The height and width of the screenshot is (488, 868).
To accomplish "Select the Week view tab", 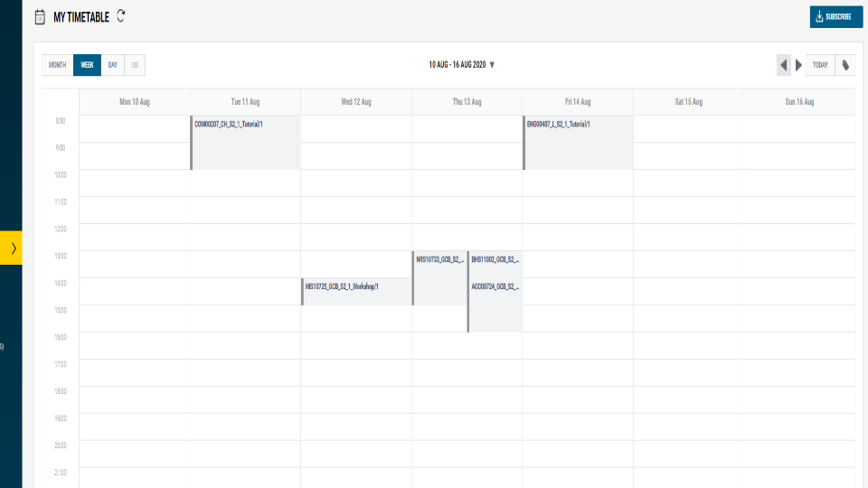I will 87,65.
